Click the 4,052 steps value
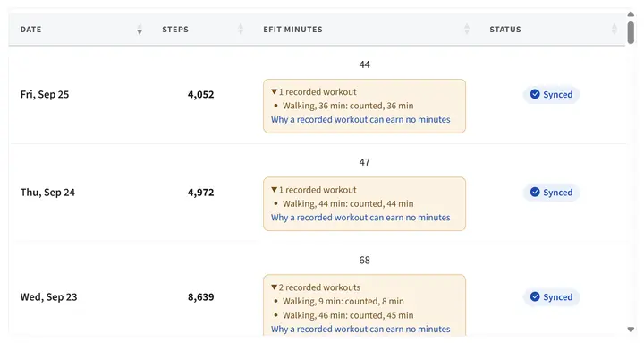The image size is (644, 343). [201, 94]
